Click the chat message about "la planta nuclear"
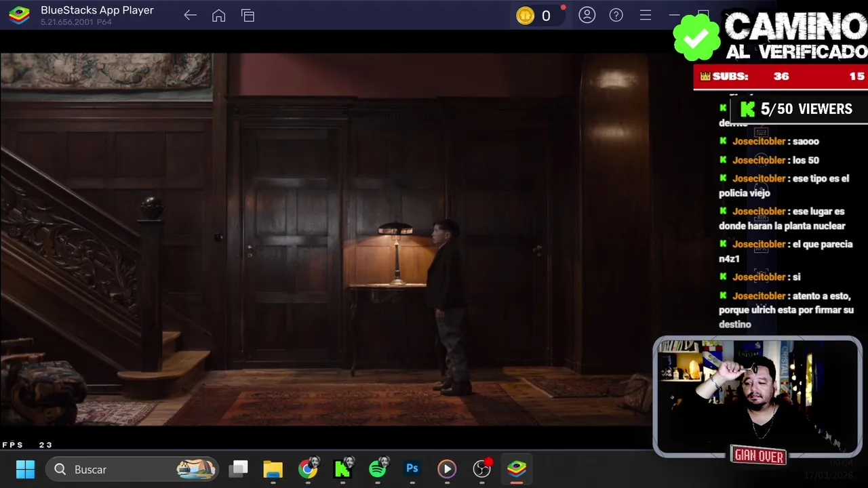 [782, 218]
